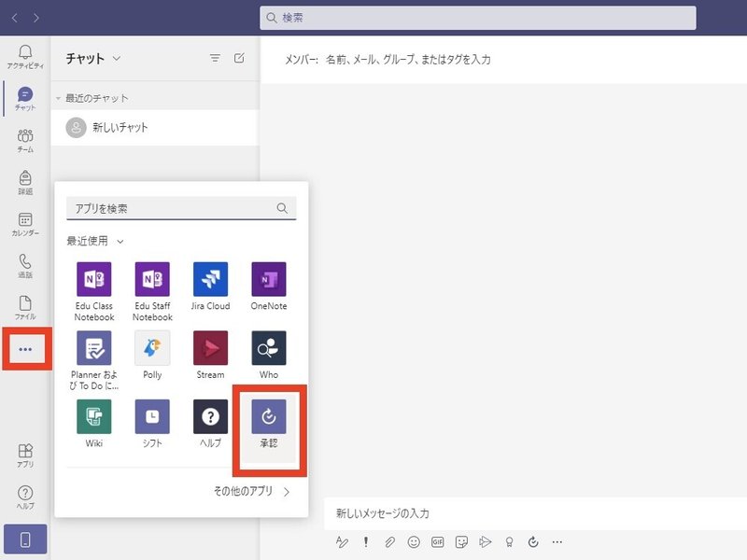This screenshot has width=747, height=560.
Task: Click the filter icon in chat list header
Action: point(215,58)
